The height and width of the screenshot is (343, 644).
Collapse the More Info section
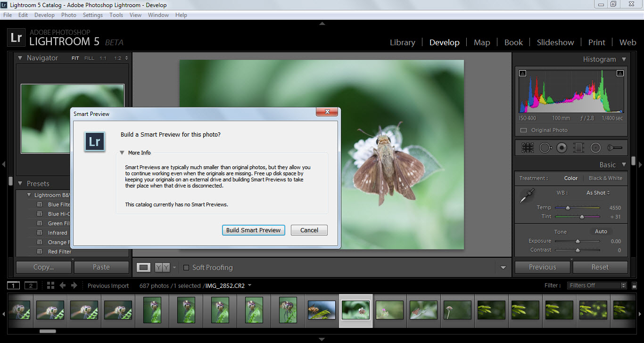pos(122,153)
